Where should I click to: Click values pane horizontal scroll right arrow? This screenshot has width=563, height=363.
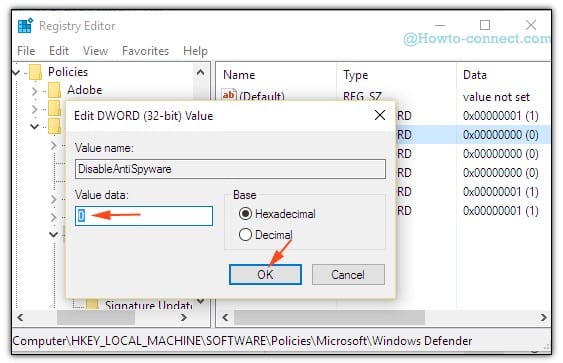coord(543,317)
